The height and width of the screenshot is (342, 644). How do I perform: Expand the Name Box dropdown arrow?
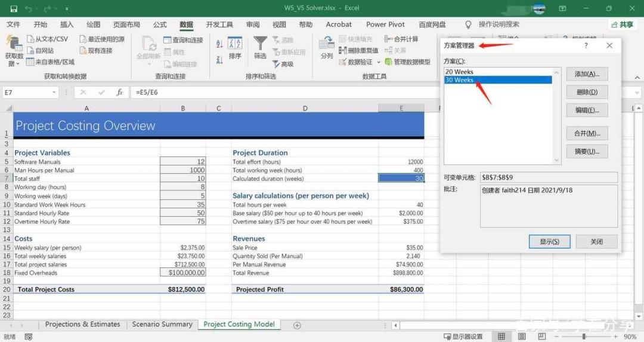click(54, 93)
